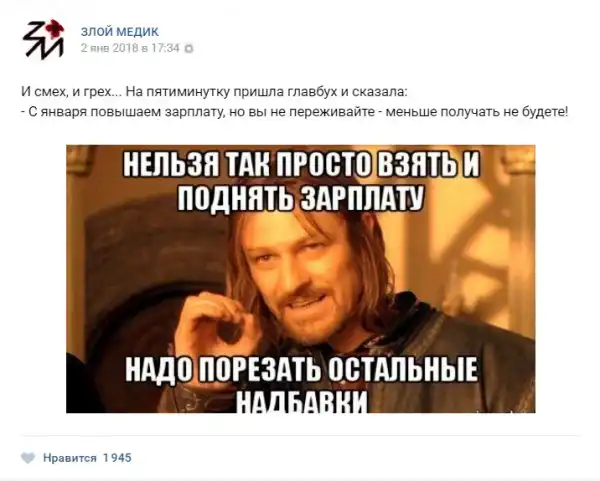
Task: Click the man's face in the meme
Action: 304,274
